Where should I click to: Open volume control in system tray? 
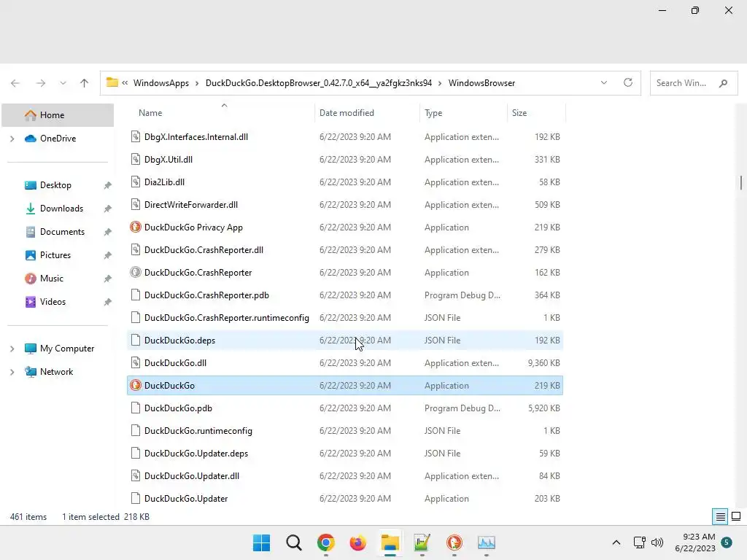point(657,542)
